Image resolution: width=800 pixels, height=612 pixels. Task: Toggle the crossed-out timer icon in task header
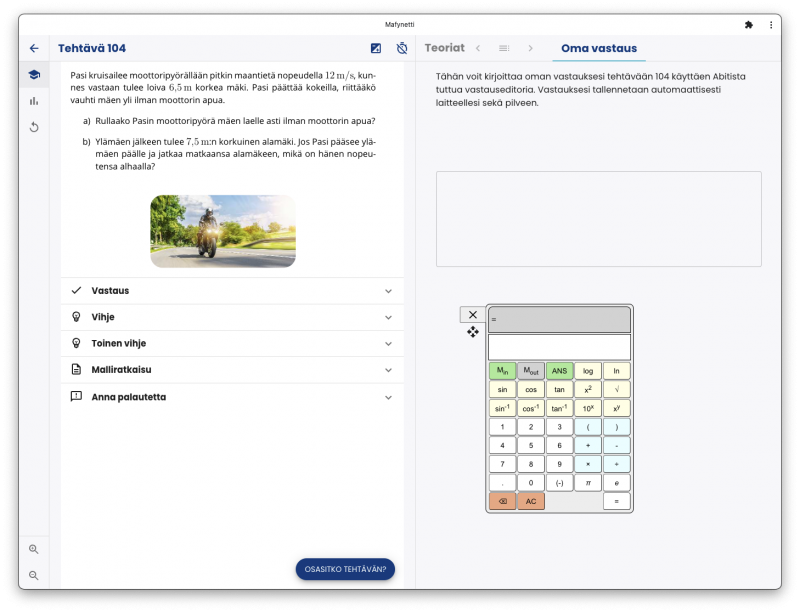point(401,48)
